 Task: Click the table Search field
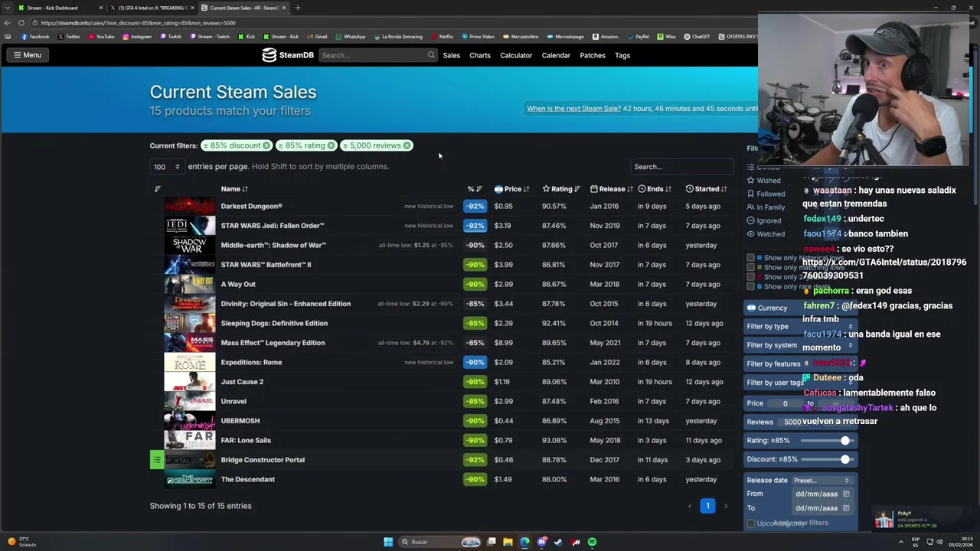681,167
